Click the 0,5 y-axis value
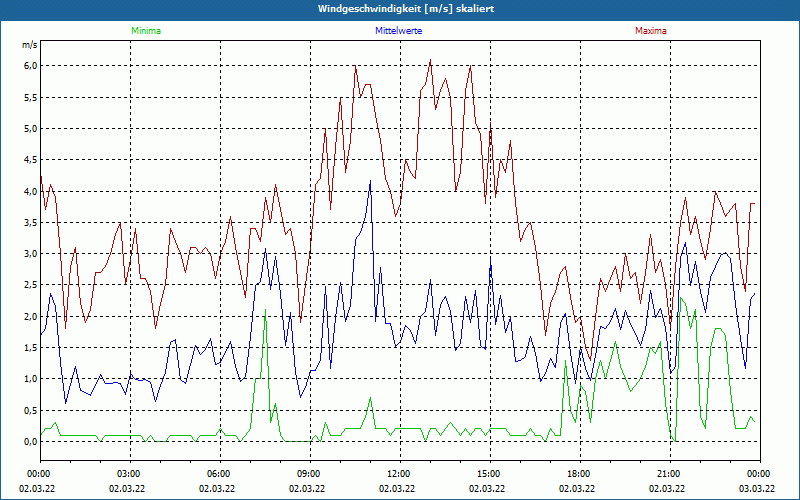The image size is (800, 500). click(x=31, y=410)
